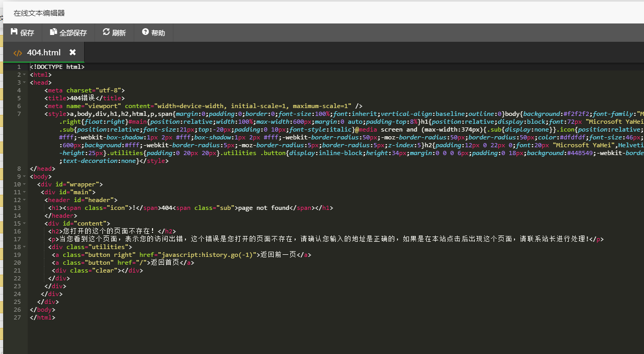
Task: Click the 返回首页 anchor line
Action: tap(123, 263)
